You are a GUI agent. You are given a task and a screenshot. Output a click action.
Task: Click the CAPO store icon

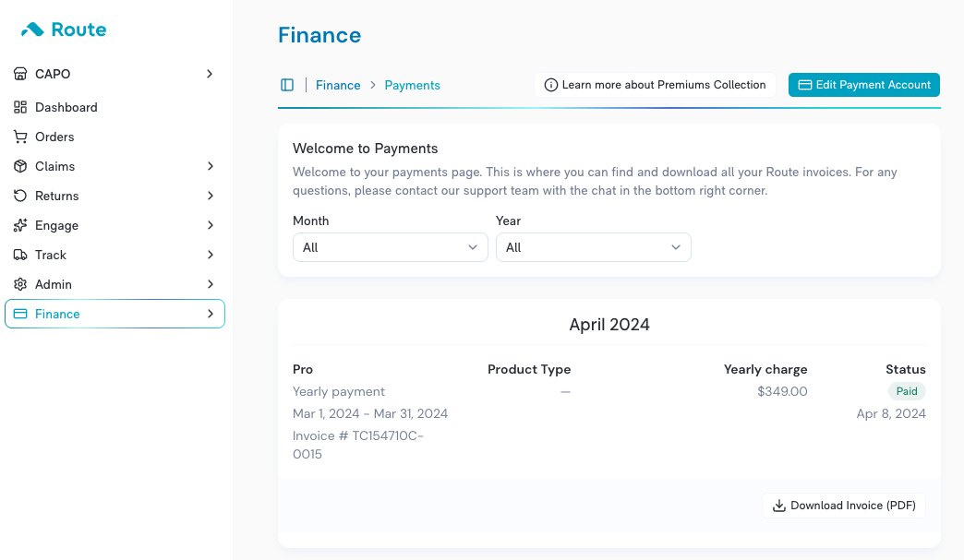tap(20, 74)
